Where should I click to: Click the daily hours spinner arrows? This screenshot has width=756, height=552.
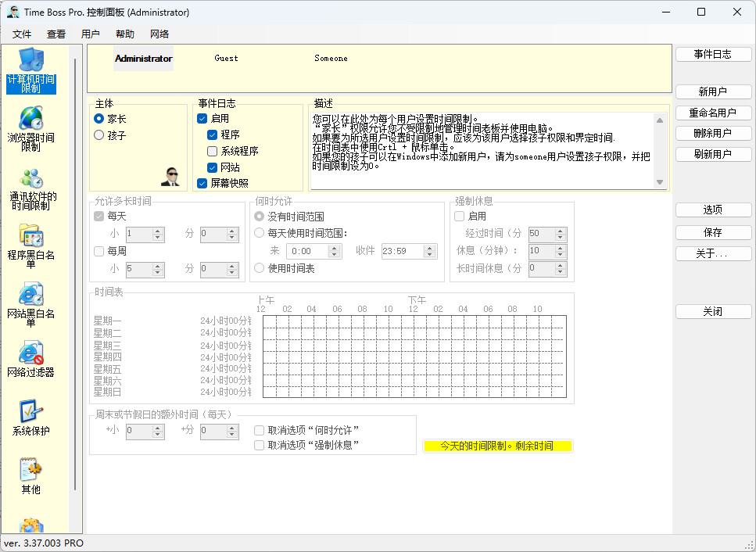tap(158, 235)
